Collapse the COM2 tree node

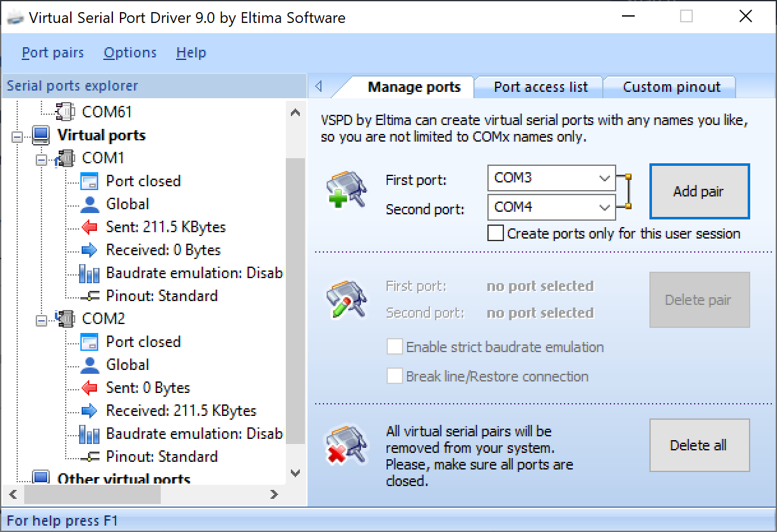tap(42, 320)
